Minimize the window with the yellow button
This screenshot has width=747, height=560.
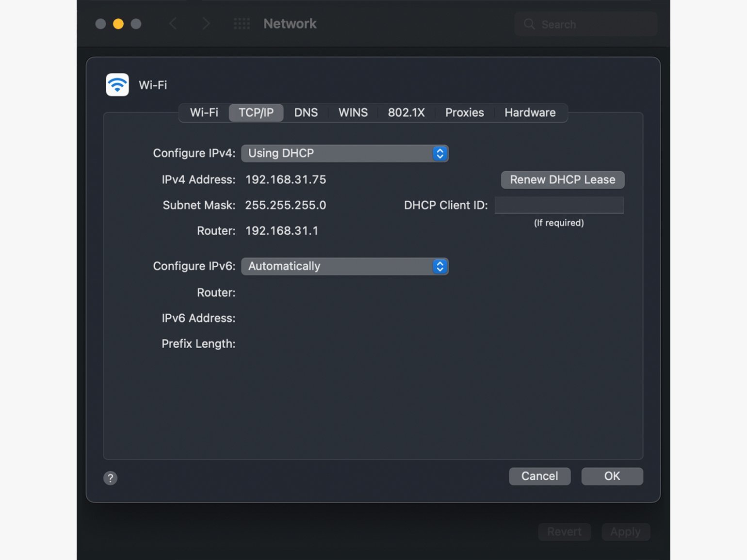[x=118, y=24]
